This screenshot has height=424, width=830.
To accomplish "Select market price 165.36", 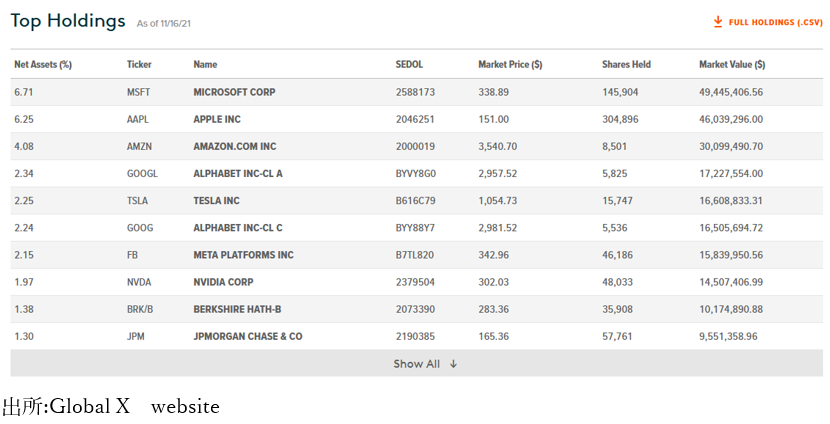I will pos(494,336).
